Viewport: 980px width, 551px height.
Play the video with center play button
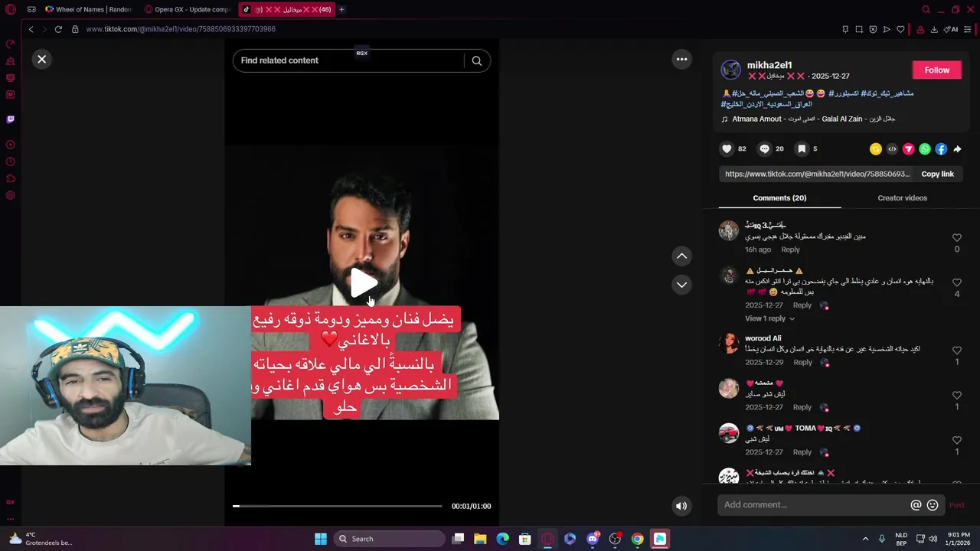click(x=363, y=282)
